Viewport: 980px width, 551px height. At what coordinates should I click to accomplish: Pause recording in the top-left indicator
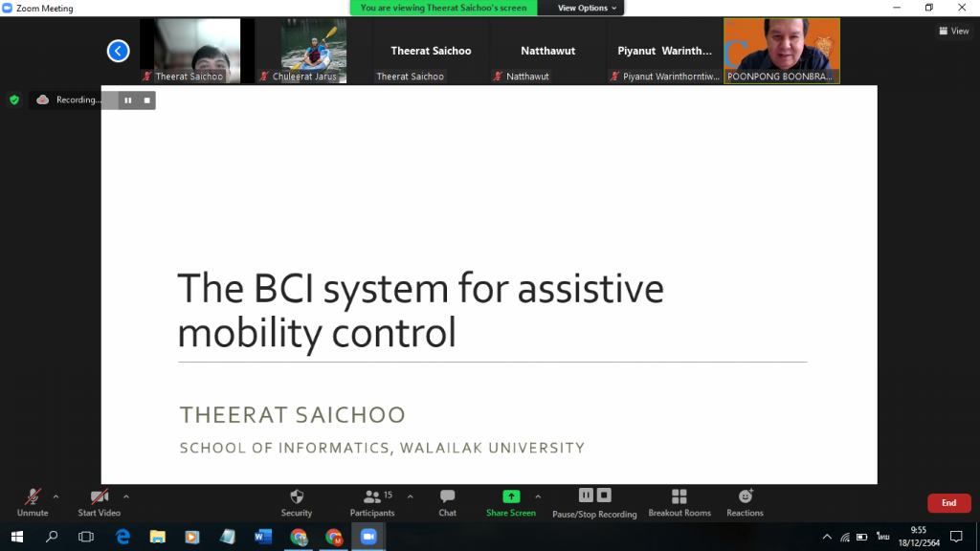coord(128,99)
